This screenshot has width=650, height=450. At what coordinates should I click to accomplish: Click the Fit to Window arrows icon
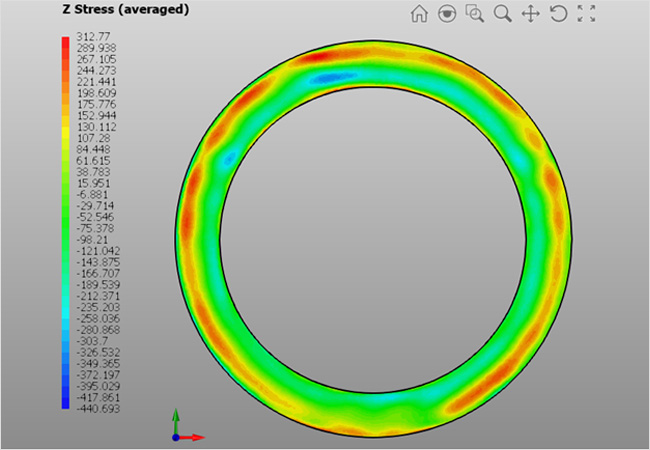(587, 14)
